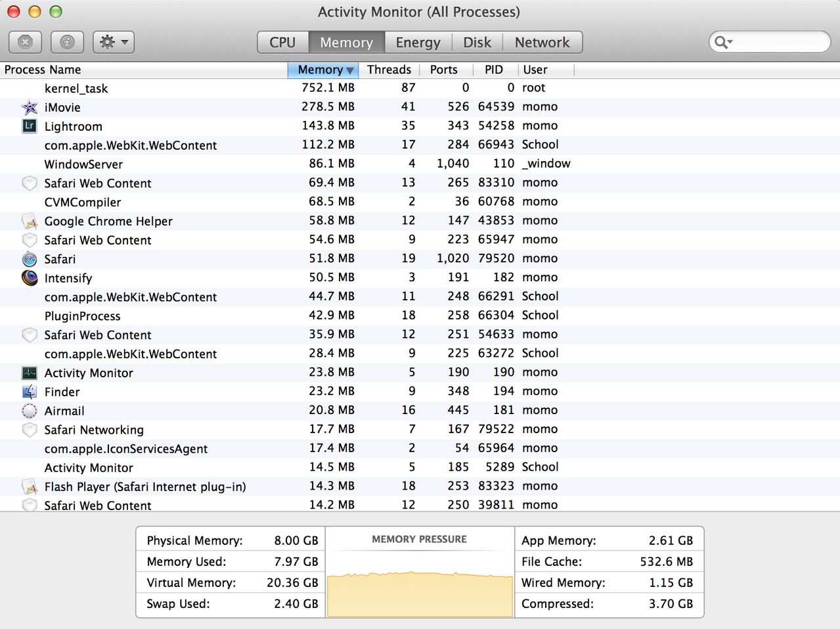
Task: Select the PluginProcess row
Action: point(420,315)
